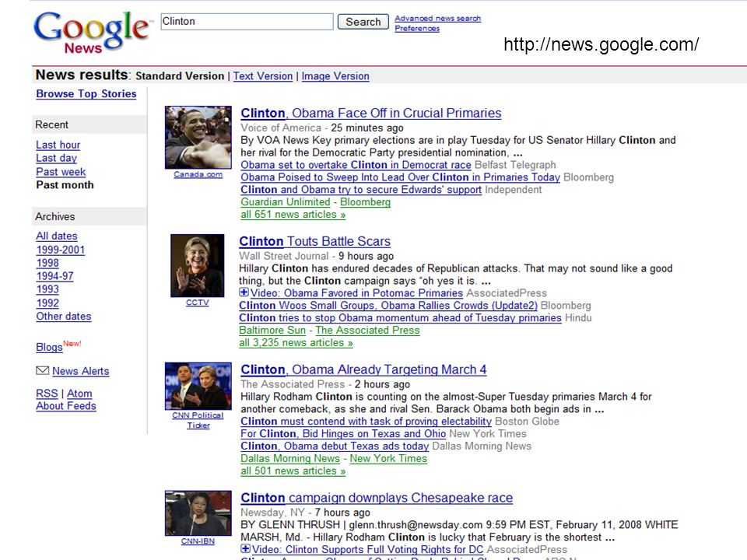Select the All dates archive
This screenshot has height=560, width=747.
[57, 236]
